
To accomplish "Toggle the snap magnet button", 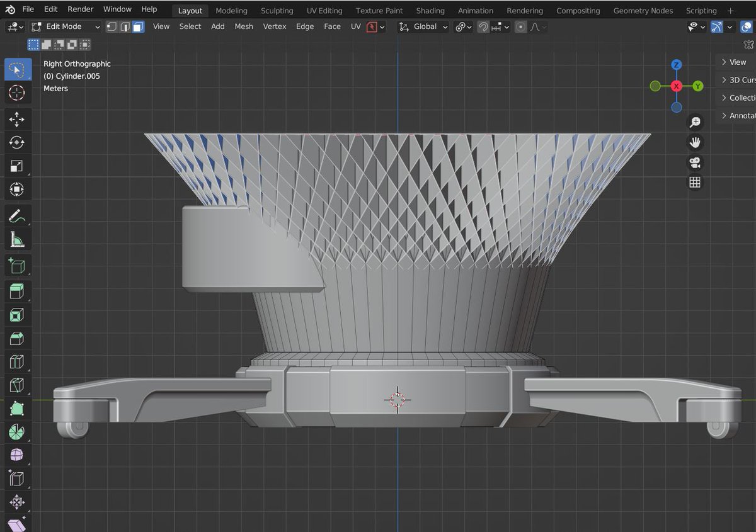I will (x=483, y=26).
